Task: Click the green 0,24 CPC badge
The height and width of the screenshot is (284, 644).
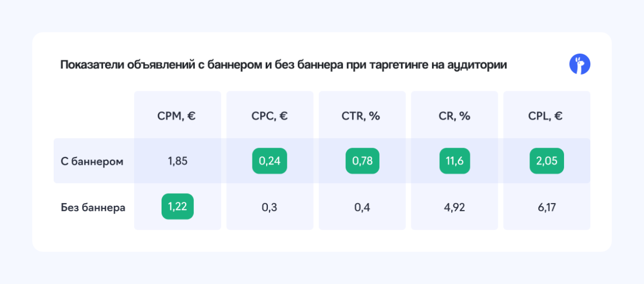Action: (x=269, y=161)
